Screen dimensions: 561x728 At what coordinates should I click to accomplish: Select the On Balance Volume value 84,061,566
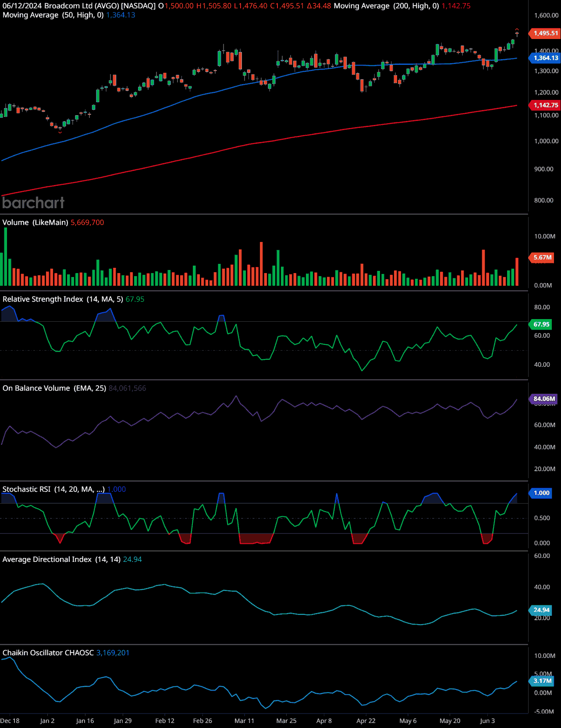click(x=128, y=388)
